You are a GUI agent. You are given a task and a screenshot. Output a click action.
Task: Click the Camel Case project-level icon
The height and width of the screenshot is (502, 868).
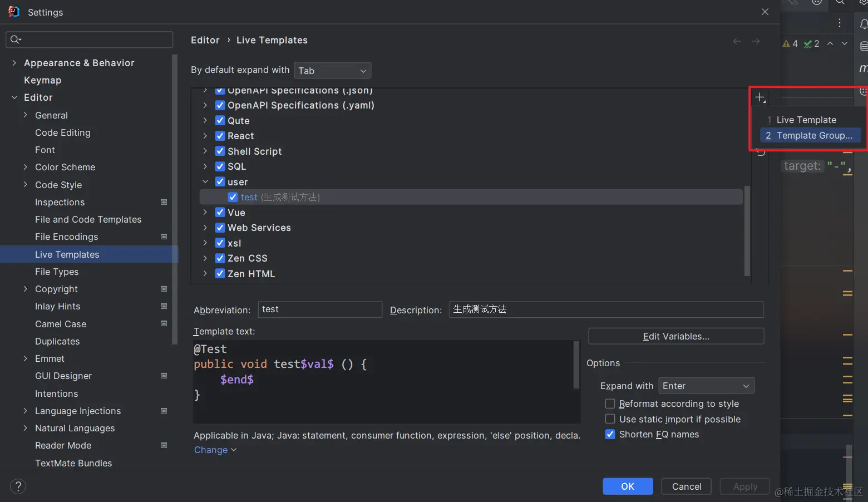pyautogui.click(x=164, y=323)
